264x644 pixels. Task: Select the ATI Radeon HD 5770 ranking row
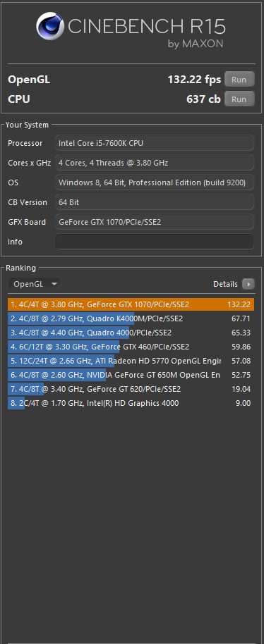pyautogui.click(x=131, y=361)
